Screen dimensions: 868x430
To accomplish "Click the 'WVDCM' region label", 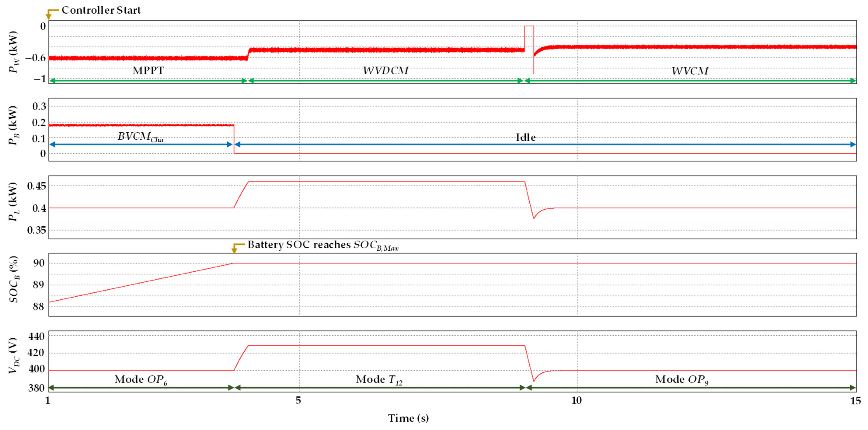I will pyautogui.click(x=386, y=70).
